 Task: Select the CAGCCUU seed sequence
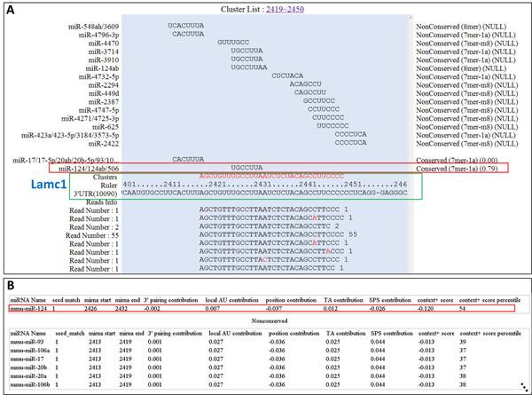click(x=310, y=92)
